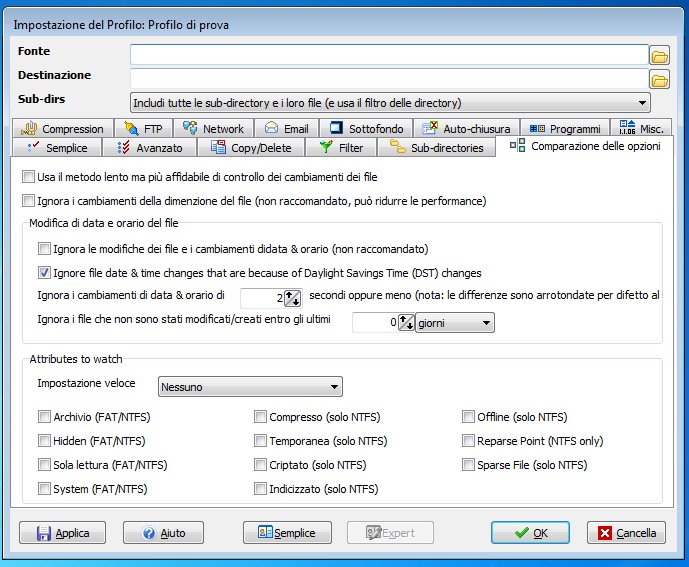The image size is (689, 567).
Task: Tick the Archivio (FAT/NTFS) attribute checkbox
Action: 44,417
